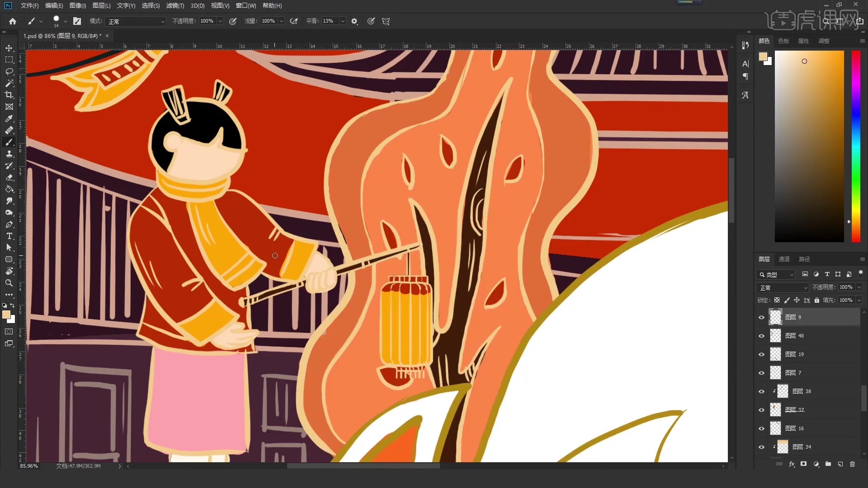
Task: Expand smoothing value dropdown
Action: click(x=343, y=21)
